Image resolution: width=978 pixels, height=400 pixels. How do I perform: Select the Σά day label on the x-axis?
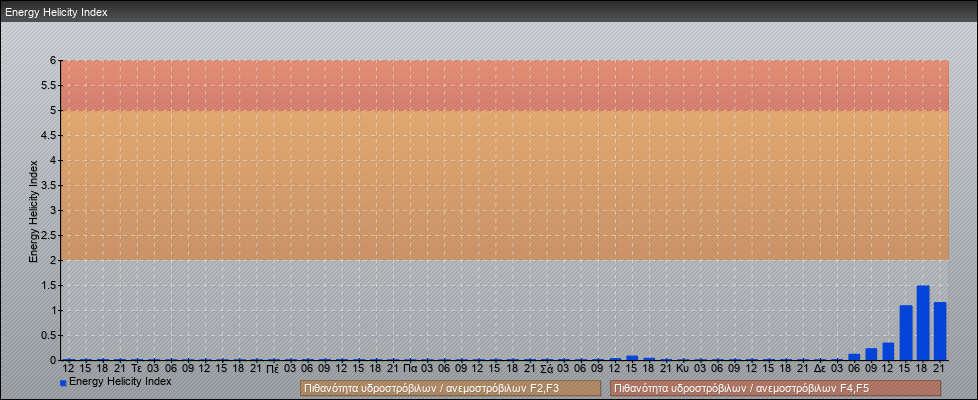(546, 369)
